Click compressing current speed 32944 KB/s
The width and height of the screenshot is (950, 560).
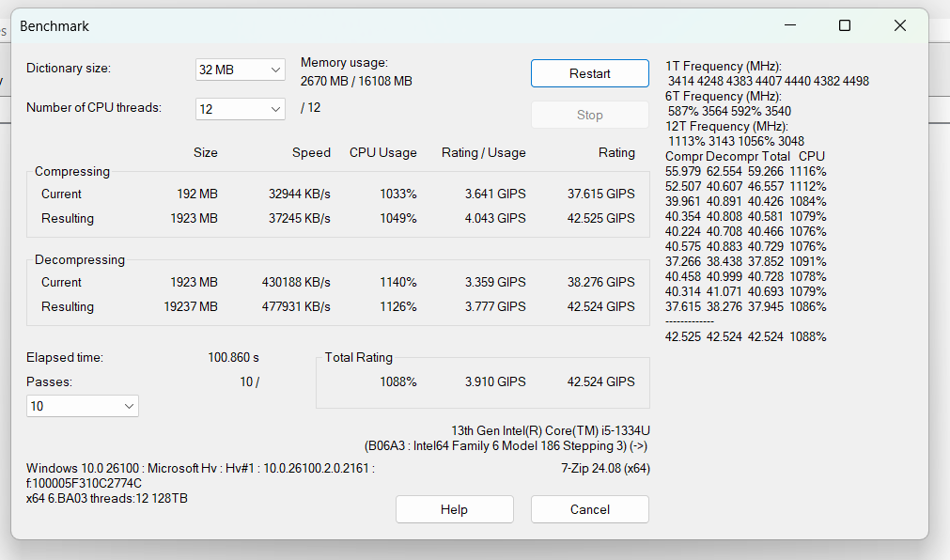pyautogui.click(x=300, y=194)
